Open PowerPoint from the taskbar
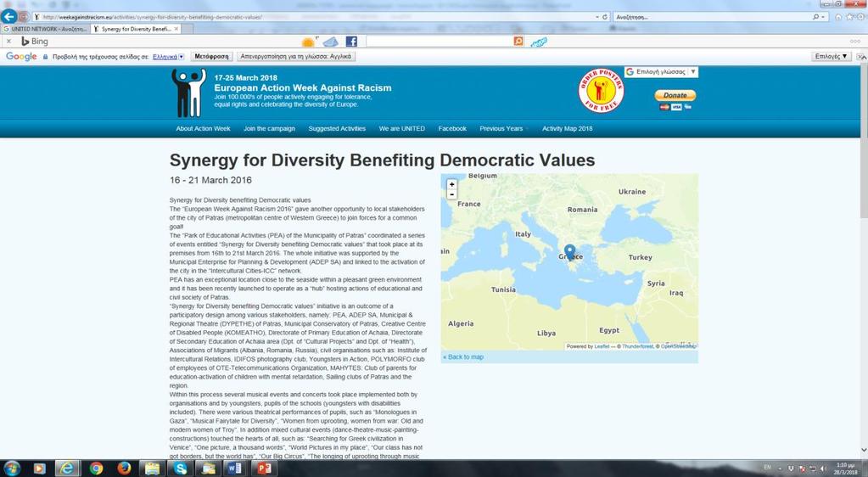This screenshot has height=477, width=868. [x=264, y=469]
